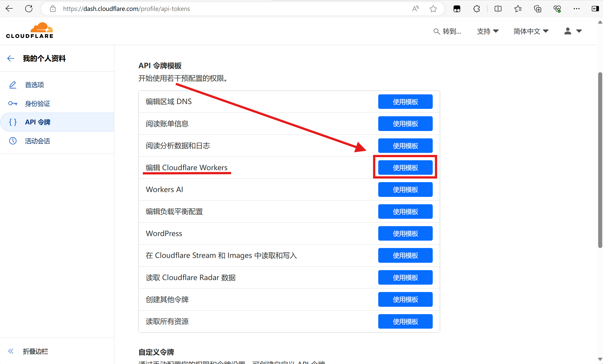Use template for 读取所有资源
Viewport: 603px width, 364px height.
coord(405,322)
